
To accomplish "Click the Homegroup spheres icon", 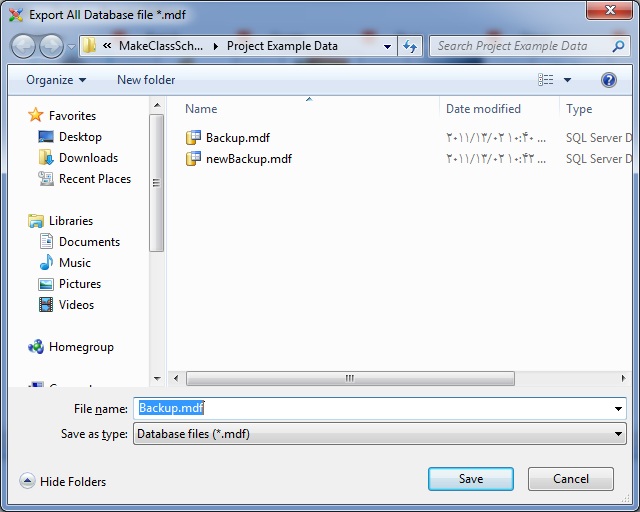I will 36,347.
